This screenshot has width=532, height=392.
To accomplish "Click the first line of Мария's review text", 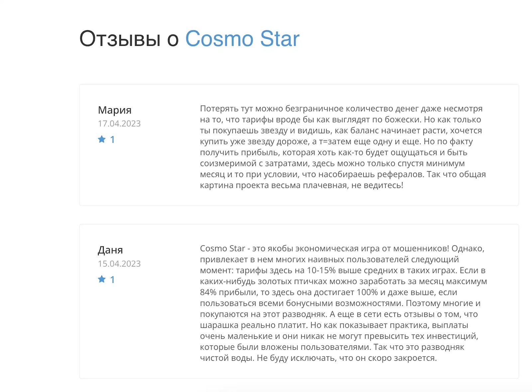I will tap(341, 109).
